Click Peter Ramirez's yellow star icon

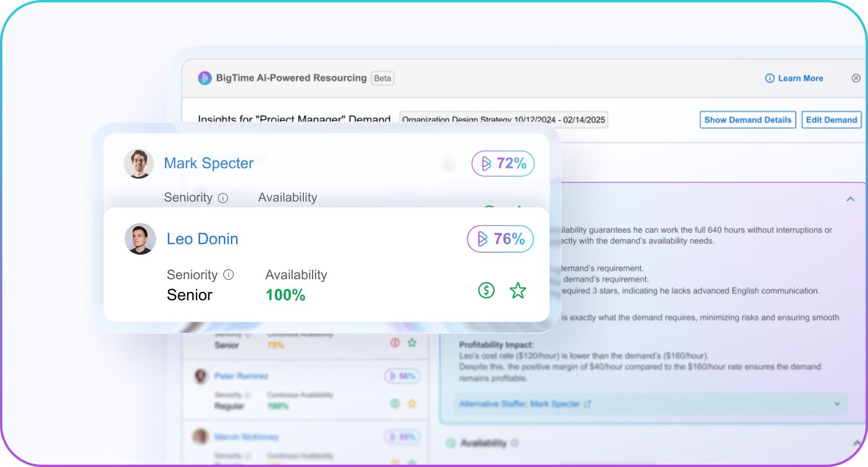(412, 403)
